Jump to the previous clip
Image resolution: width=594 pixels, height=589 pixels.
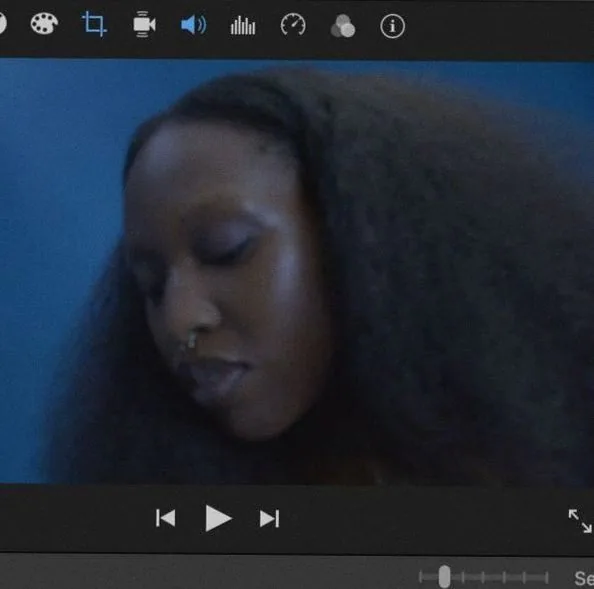coord(166,518)
